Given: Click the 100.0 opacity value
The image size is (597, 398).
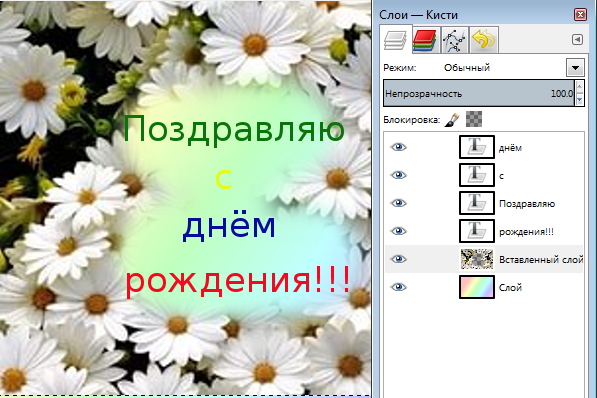Looking at the screenshot, I should click(562, 94).
